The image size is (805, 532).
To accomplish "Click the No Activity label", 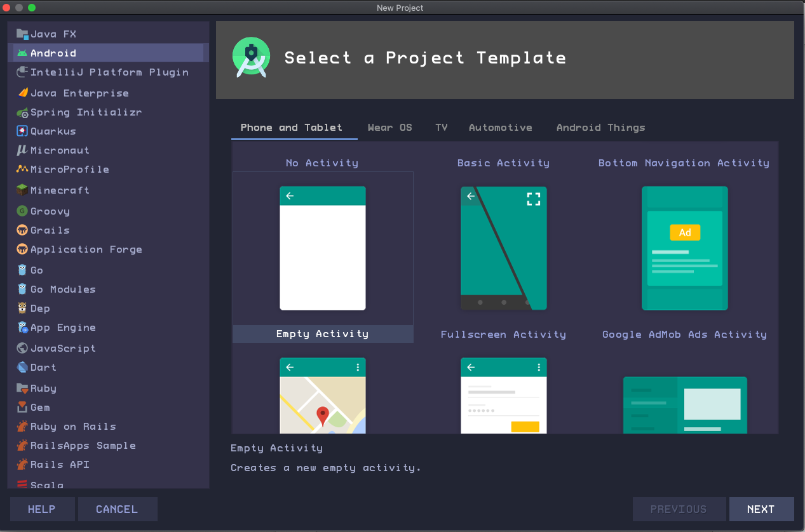I will click(x=322, y=163).
